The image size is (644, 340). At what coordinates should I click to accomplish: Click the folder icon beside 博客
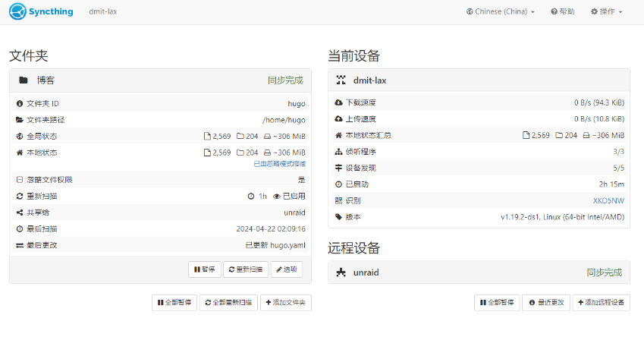pyautogui.click(x=24, y=80)
